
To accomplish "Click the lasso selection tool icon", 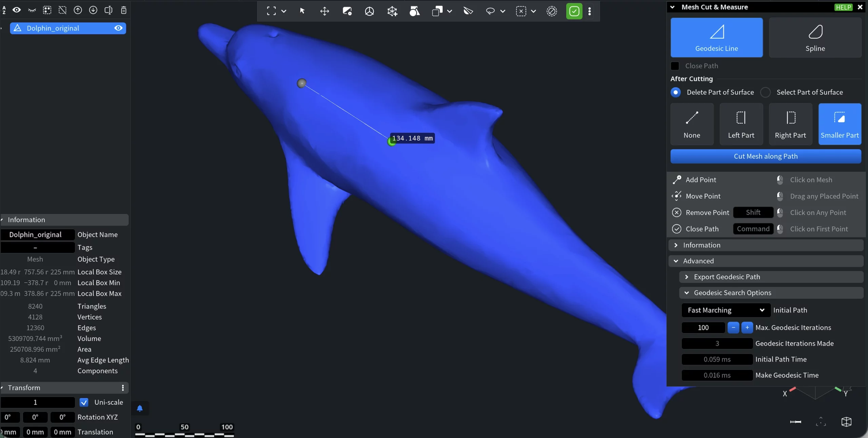I will 490,11.
